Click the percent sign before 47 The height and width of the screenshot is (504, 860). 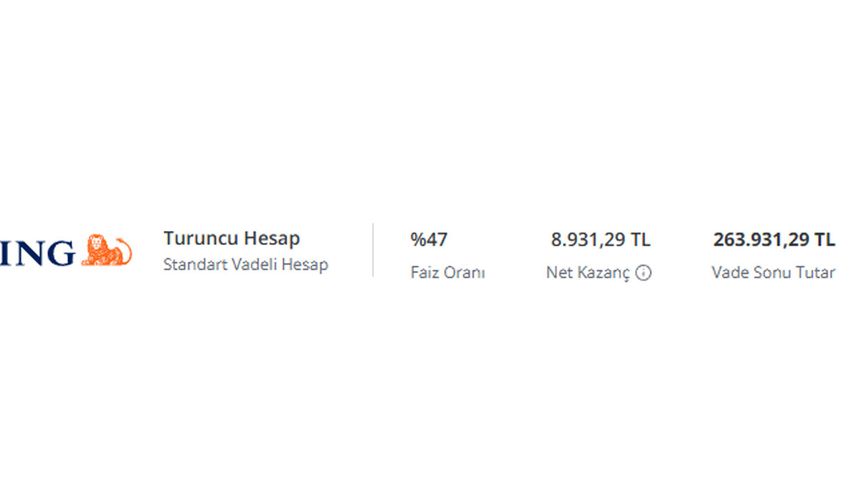point(418,240)
